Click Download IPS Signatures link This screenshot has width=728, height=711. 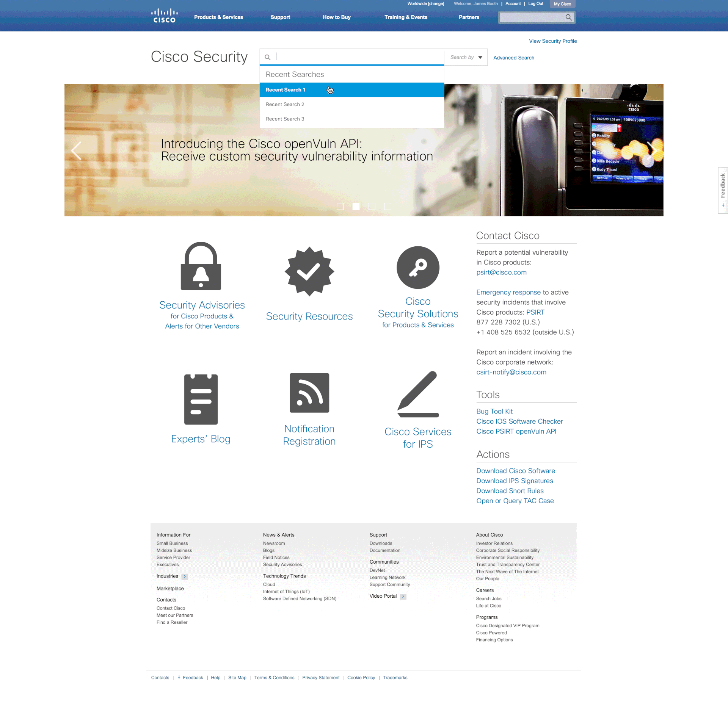click(x=515, y=481)
